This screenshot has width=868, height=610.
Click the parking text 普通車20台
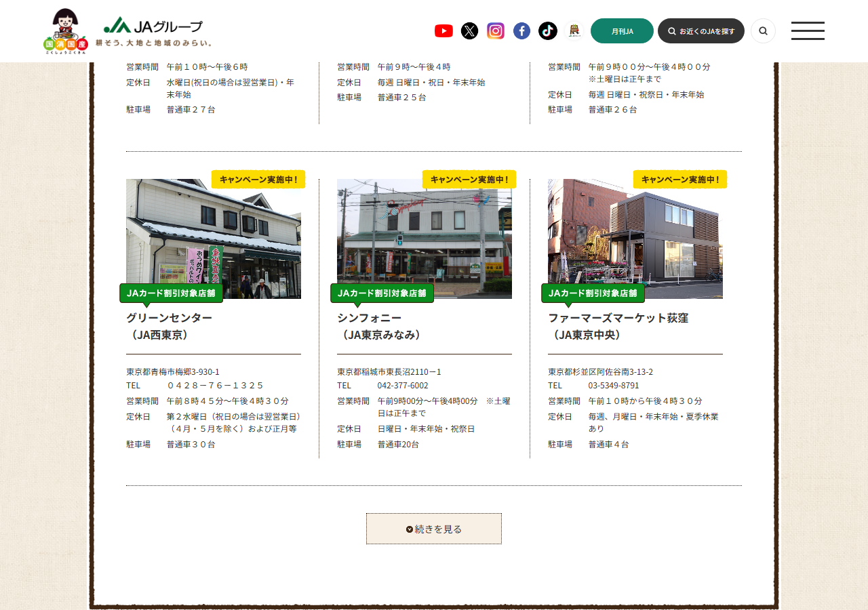pyautogui.click(x=399, y=444)
